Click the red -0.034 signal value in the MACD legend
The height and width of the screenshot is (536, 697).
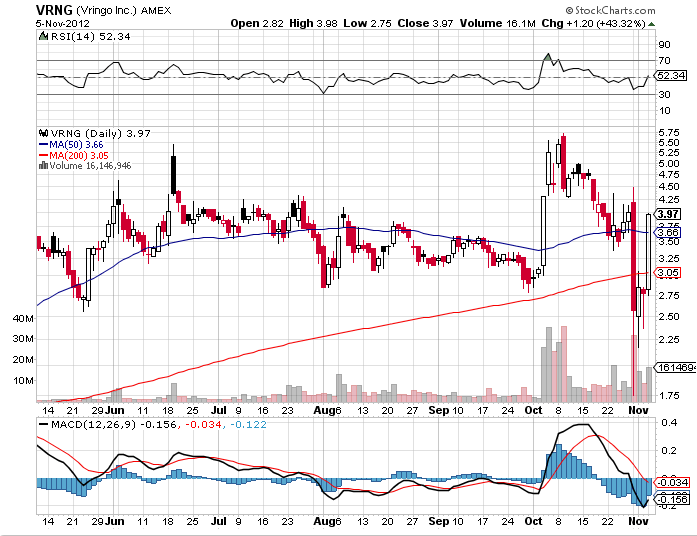203,424
